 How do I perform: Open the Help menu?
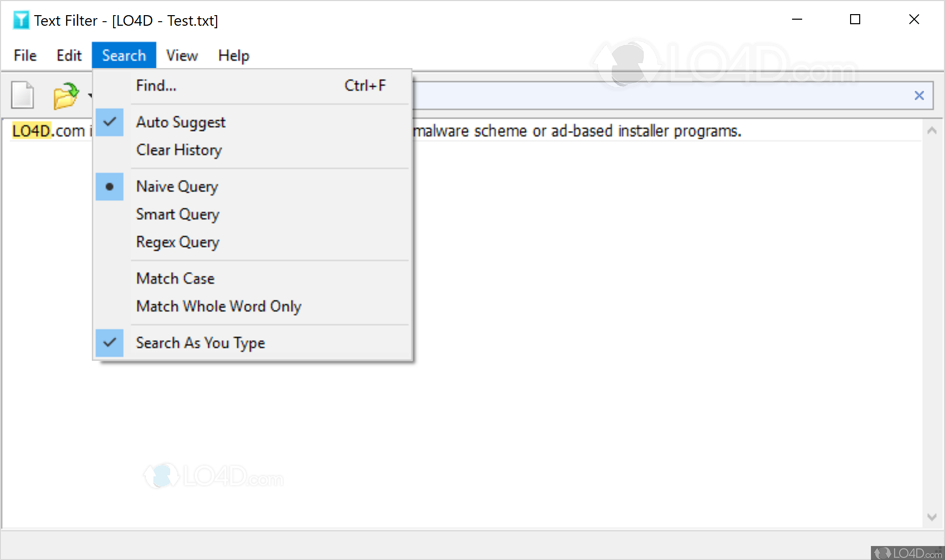233,55
